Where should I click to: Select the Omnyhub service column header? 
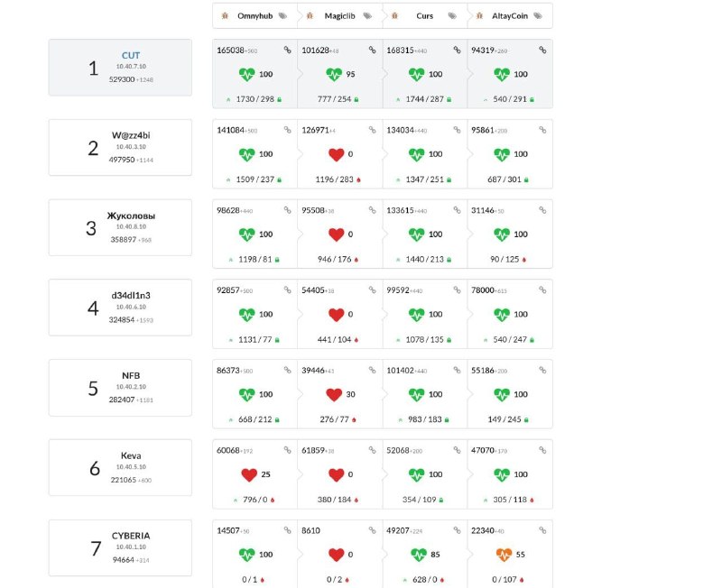pyautogui.click(x=255, y=16)
